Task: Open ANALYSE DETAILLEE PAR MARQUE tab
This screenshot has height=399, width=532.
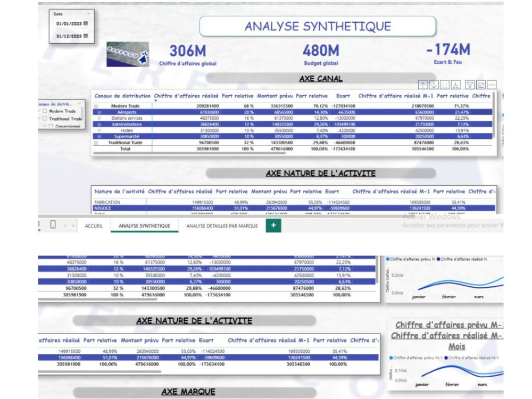Action: click(x=222, y=226)
